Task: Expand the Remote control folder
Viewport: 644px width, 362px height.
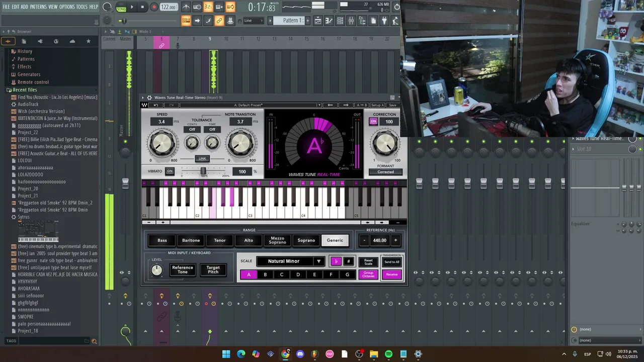Action: [x=33, y=82]
